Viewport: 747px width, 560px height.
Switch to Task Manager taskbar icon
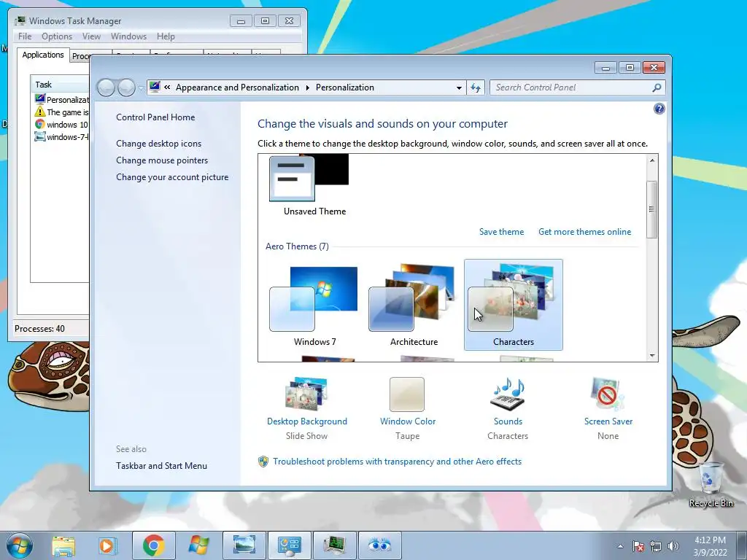334,545
